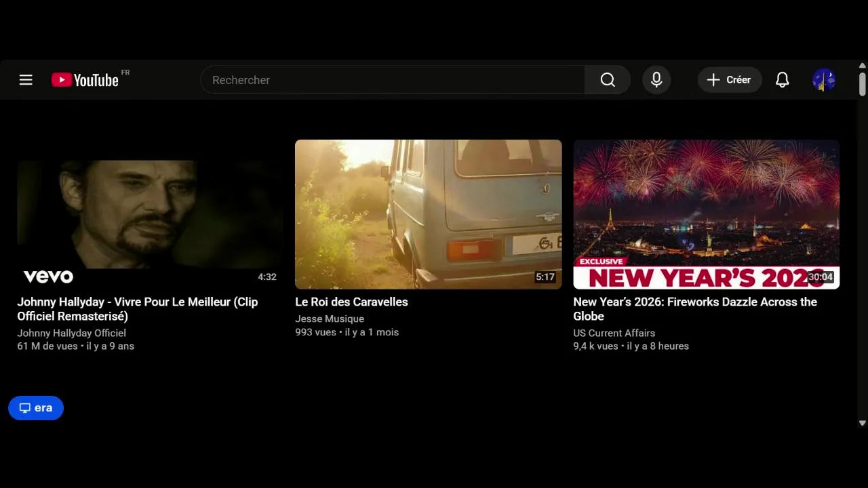This screenshot has height=488, width=868.
Task: Click '61 M de vues' text
Action: 47,346
